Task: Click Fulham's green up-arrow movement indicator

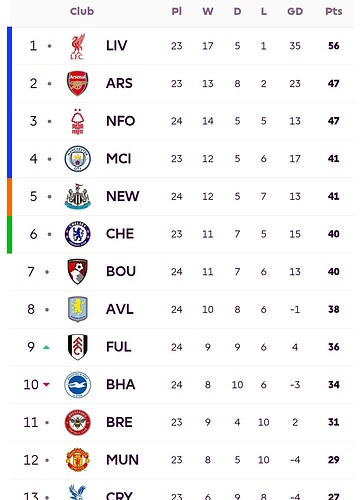Action: (x=46, y=347)
